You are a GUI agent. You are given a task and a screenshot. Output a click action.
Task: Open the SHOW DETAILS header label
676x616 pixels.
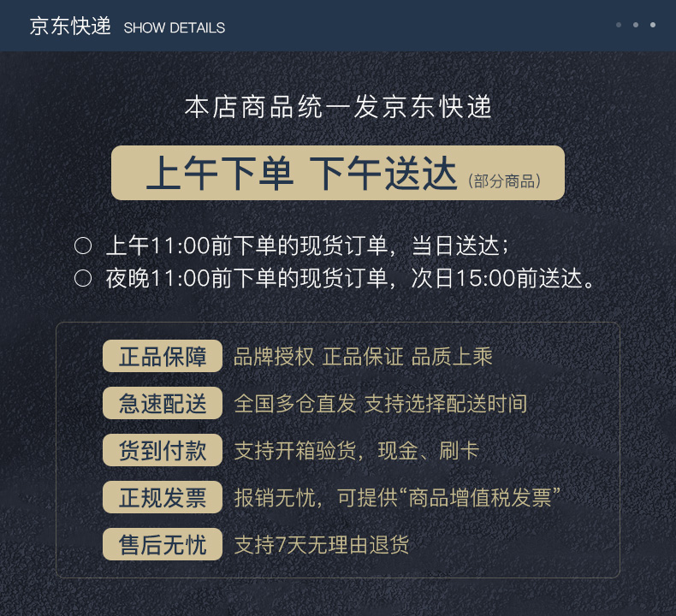click(x=175, y=28)
